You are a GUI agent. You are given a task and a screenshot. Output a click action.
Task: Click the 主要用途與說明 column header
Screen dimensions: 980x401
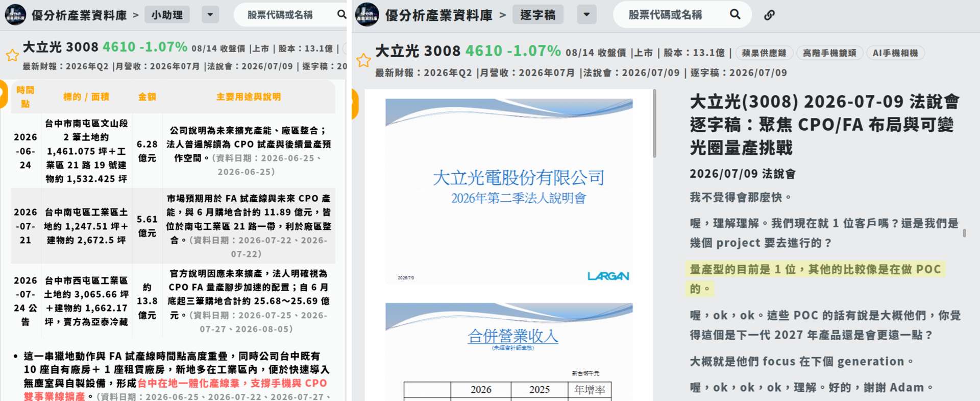pos(249,97)
